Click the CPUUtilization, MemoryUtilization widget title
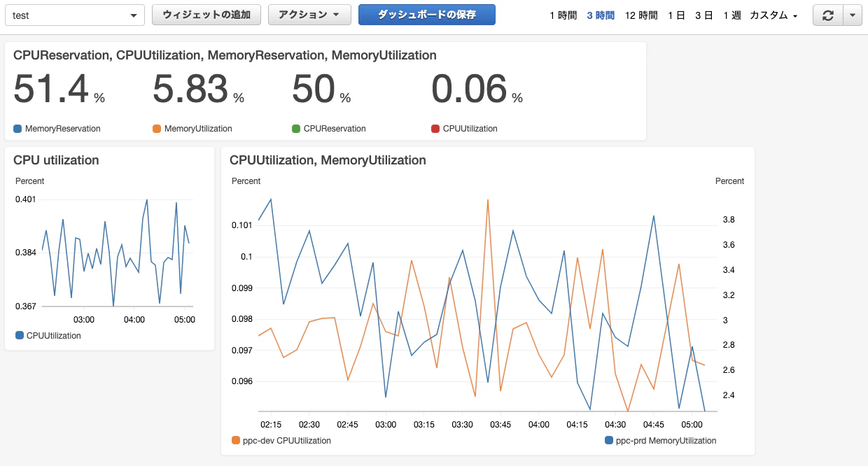868x466 pixels. [328, 160]
